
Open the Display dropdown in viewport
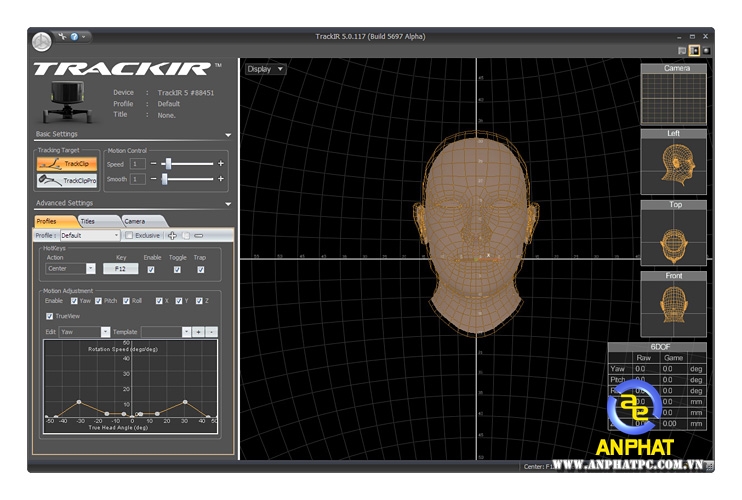click(x=265, y=69)
